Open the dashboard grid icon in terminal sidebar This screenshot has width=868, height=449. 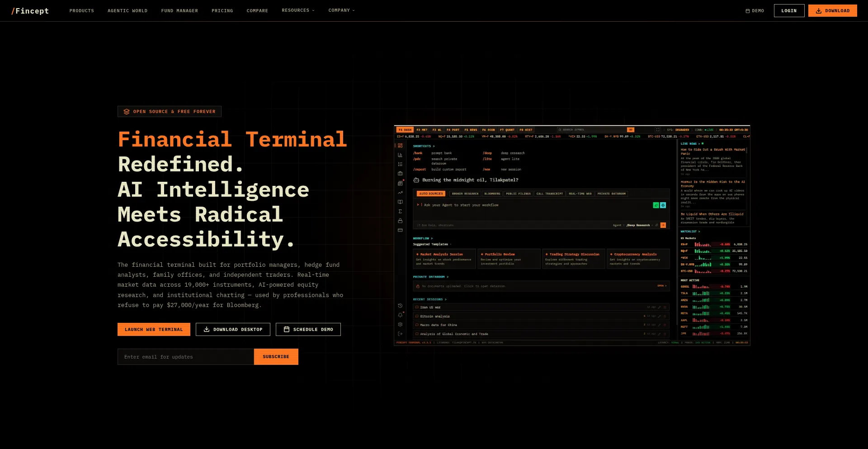[400, 146]
